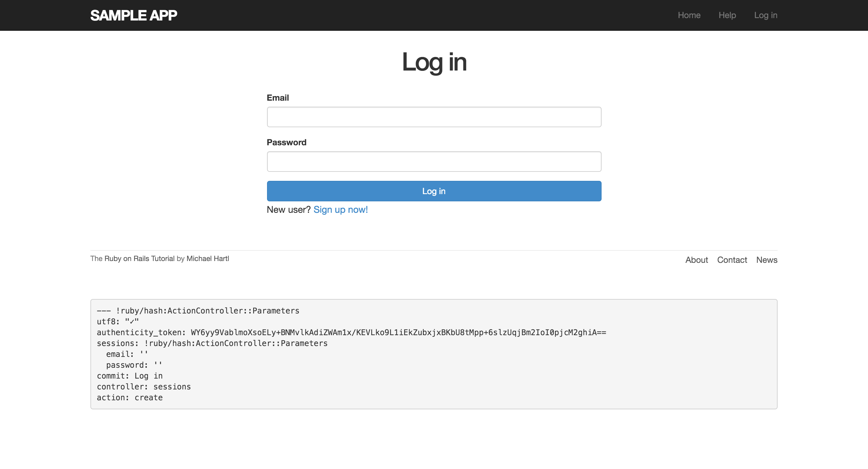
Task: Click the action: create debug line
Action: point(129,398)
